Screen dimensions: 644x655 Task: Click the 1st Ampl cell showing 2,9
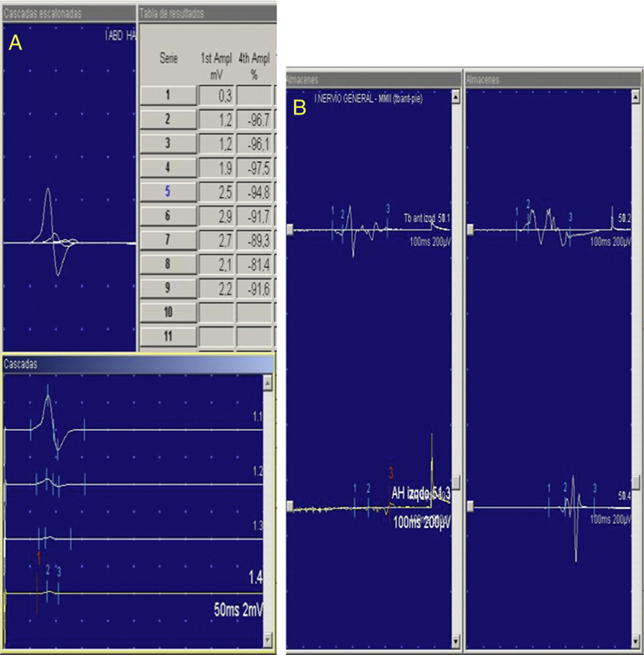pyautogui.click(x=216, y=216)
